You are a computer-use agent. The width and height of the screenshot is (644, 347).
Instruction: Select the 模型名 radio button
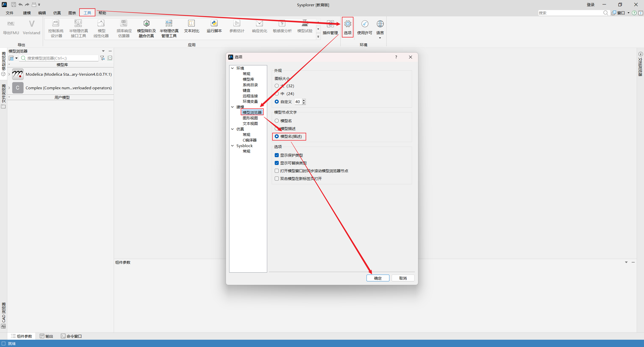[277, 121]
